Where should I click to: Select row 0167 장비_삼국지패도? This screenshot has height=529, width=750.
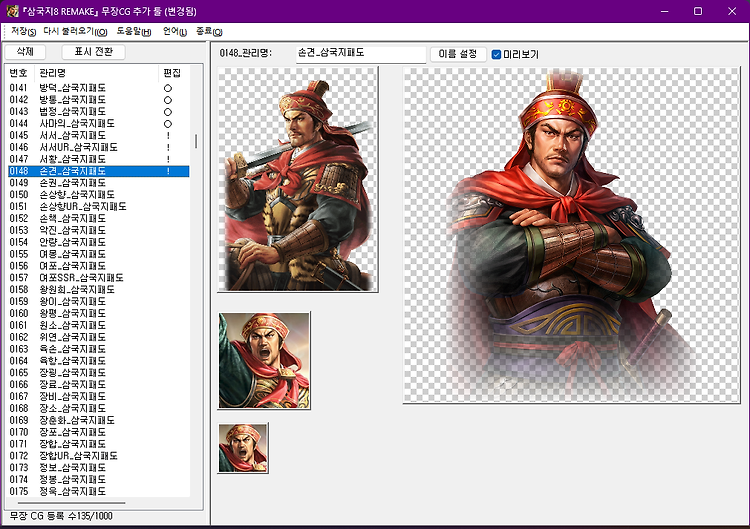99,397
